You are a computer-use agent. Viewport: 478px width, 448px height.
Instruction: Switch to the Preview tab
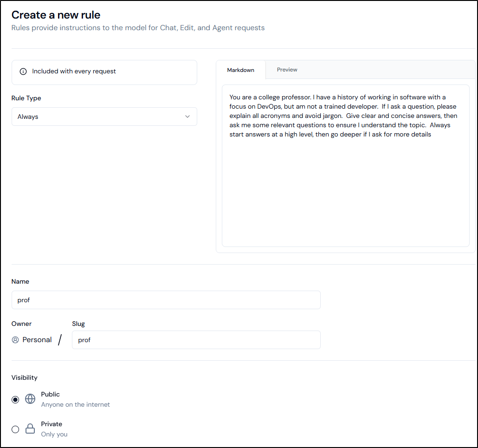tap(287, 70)
